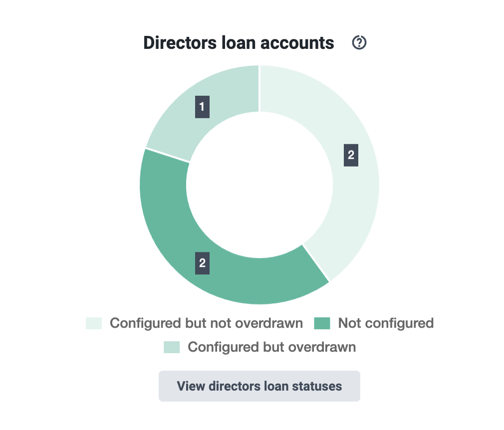Viewport: 504px width, 430px height.
Task: Click the vertical divider at the donut's top
Action: [x=259, y=88]
